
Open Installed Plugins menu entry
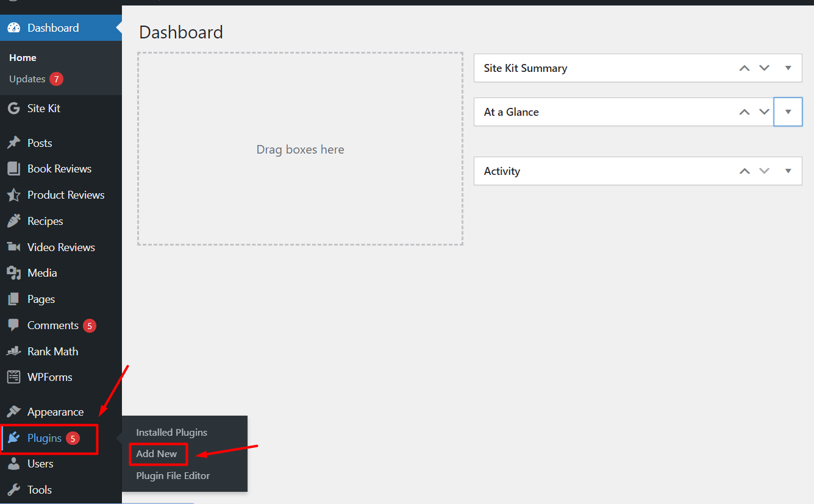[171, 432]
